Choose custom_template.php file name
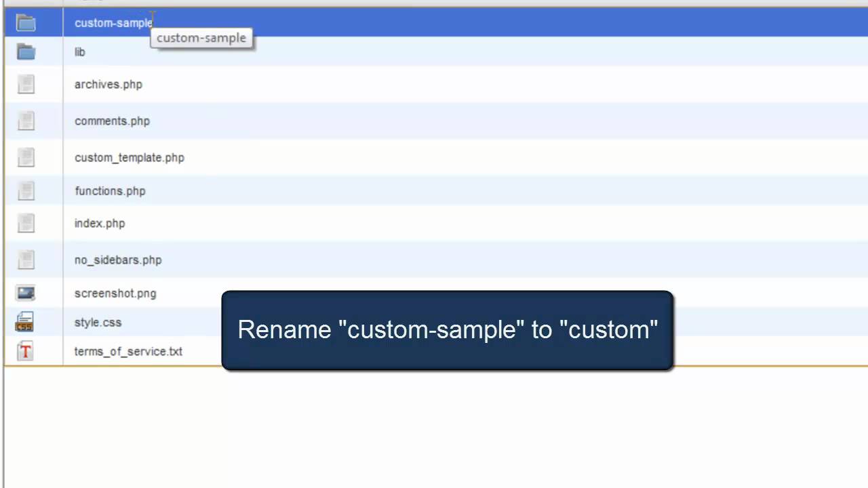 pyautogui.click(x=129, y=158)
